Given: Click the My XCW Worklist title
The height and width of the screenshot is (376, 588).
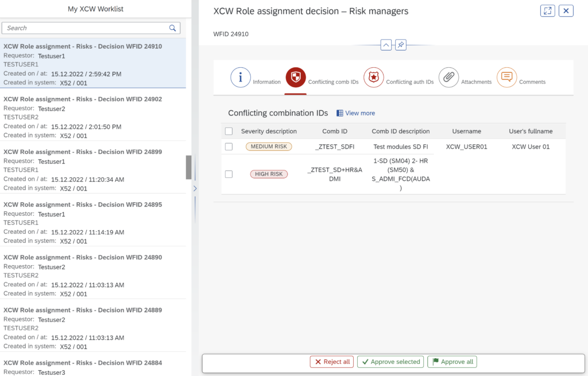Looking at the screenshot, I should [x=95, y=9].
